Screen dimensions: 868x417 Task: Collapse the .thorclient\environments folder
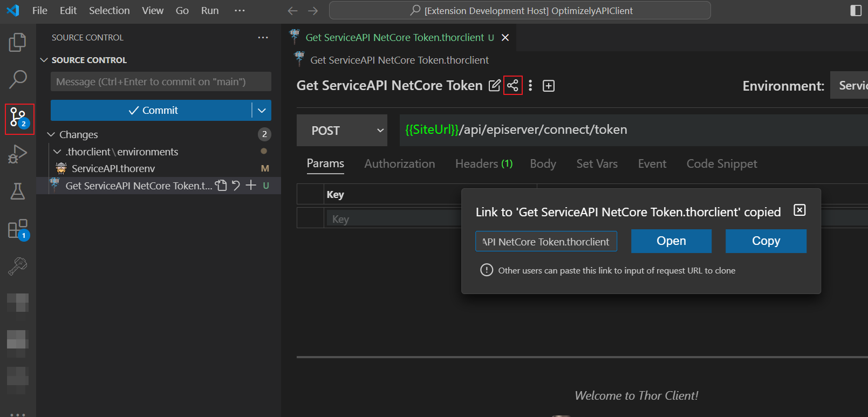pos(57,152)
